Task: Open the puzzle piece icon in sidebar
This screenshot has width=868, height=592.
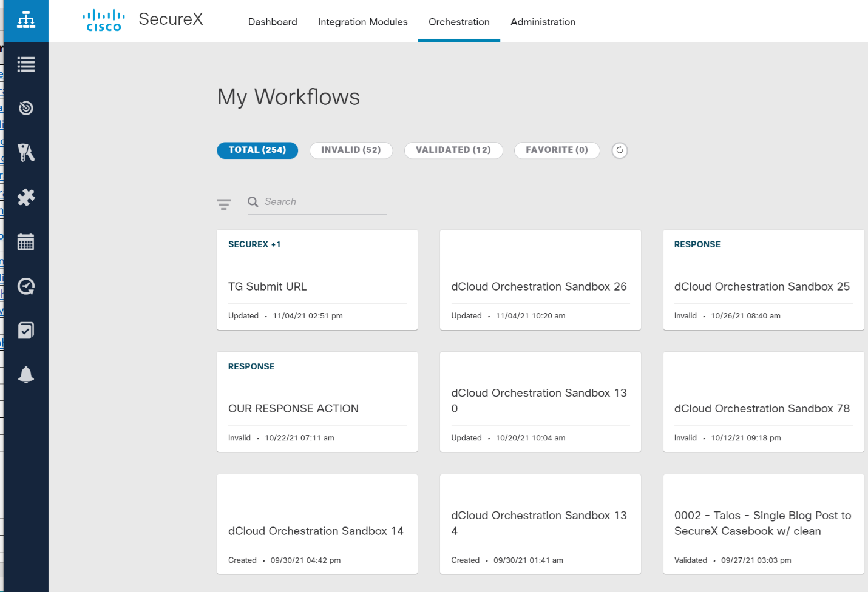Action: pyautogui.click(x=26, y=197)
